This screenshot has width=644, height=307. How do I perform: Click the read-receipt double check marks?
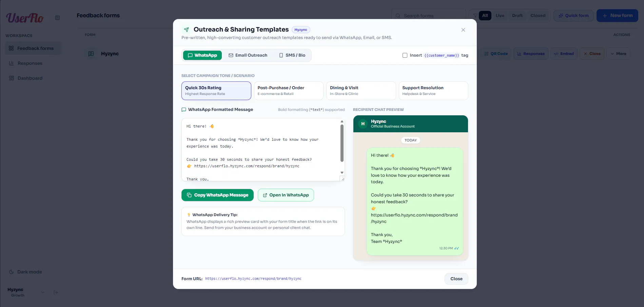click(456, 248)
